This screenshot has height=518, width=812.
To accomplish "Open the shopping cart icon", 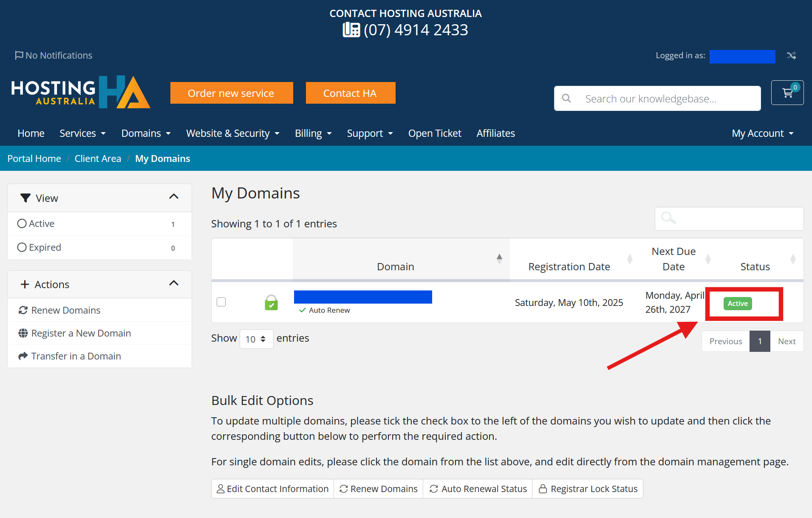I will coord(787,93).
